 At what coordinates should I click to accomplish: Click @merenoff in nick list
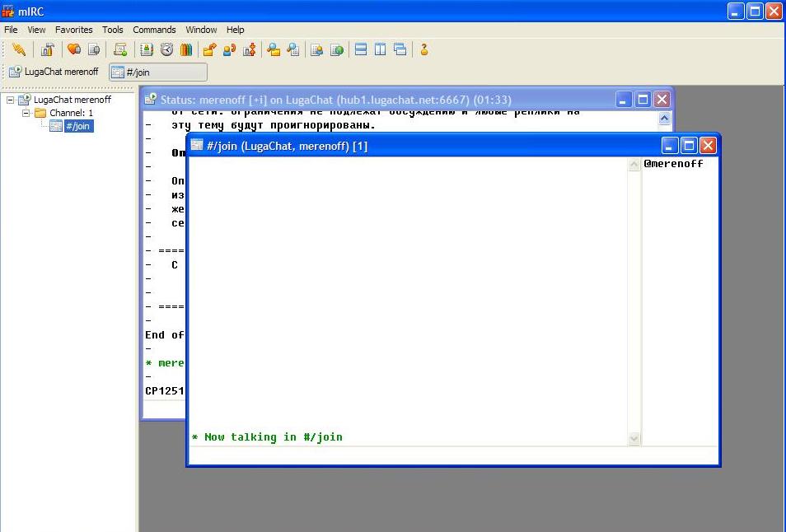click(x=673, y=163)
